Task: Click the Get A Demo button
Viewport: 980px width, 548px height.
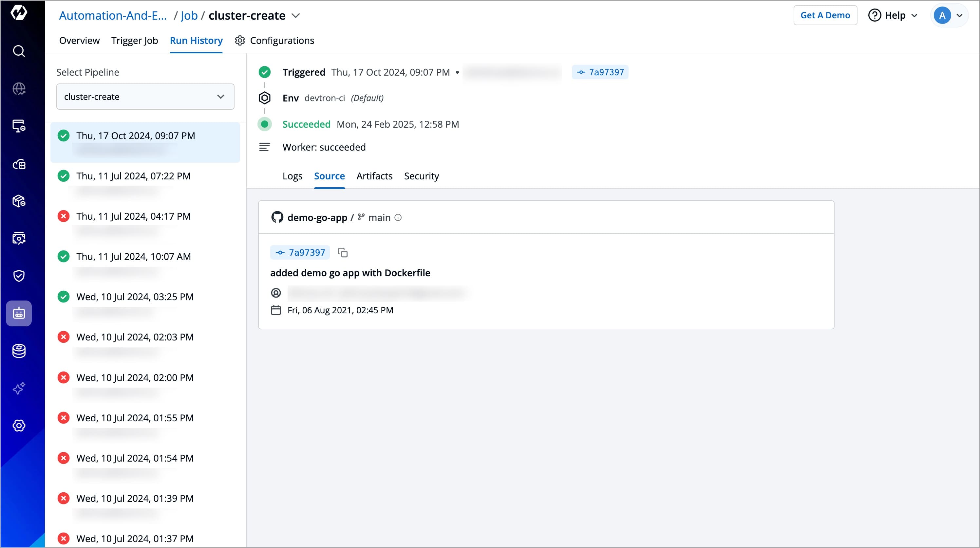Action: [x=825, y=16]
